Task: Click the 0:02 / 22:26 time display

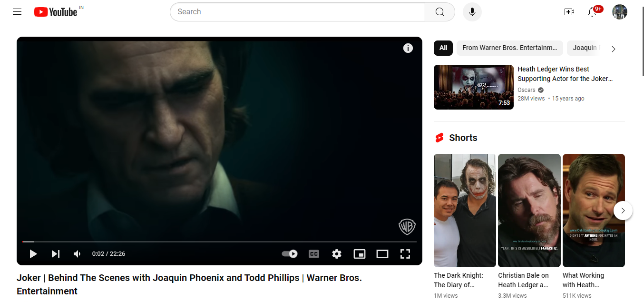Action: coord(108,254)
